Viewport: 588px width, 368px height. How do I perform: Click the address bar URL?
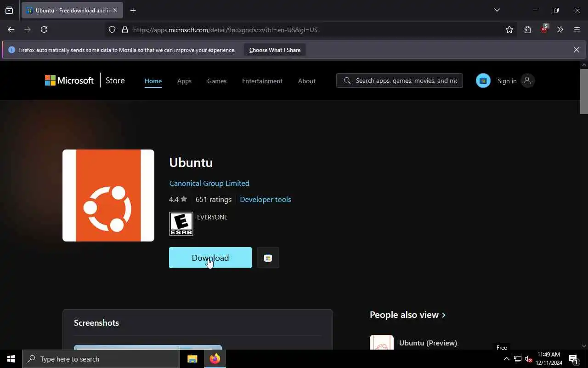point(225,30)
